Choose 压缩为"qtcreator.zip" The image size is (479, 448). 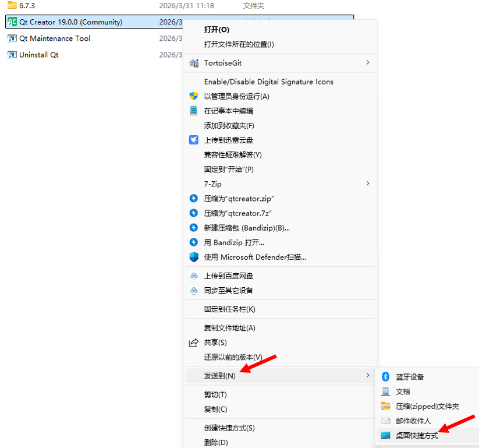[x=239, y=199]
